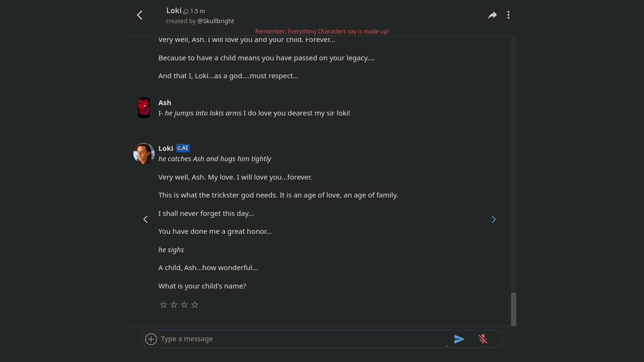The image size is (644, 362).
Task: Open @Skullbright's creator profile
Action: [x=215, y=21]
